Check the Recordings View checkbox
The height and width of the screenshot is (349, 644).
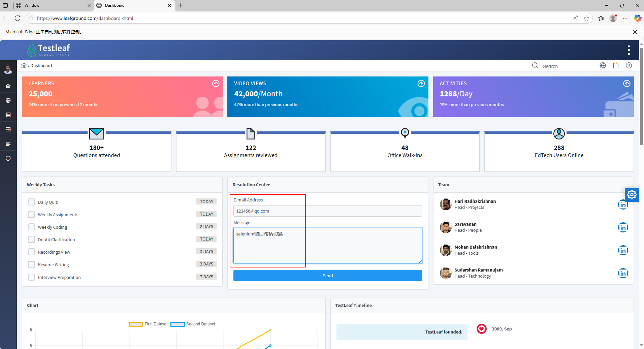click(x=31, y=252)
